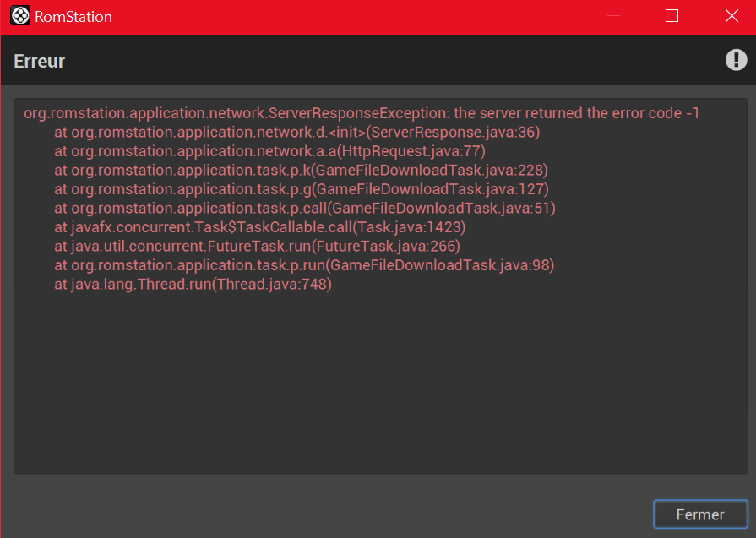Select the FutureTask.java:266 stack trace line

tap(257, 247)
